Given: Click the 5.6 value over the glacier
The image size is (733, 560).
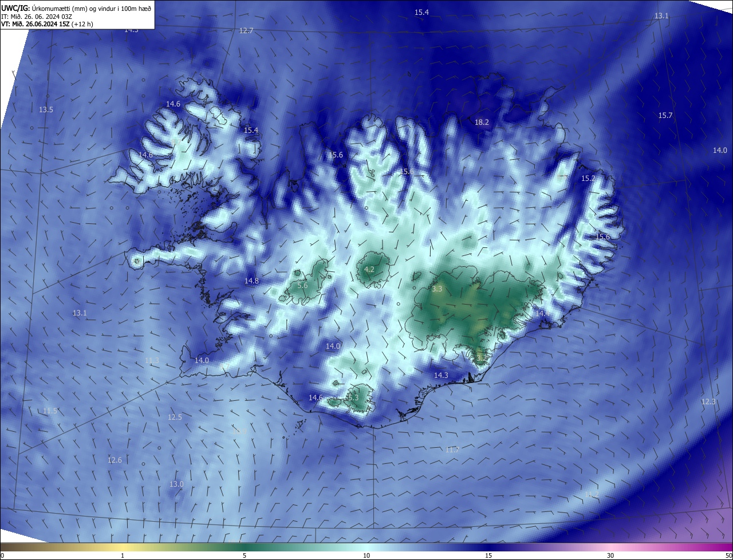Looking at the screenshot, I should coord(303,285).
